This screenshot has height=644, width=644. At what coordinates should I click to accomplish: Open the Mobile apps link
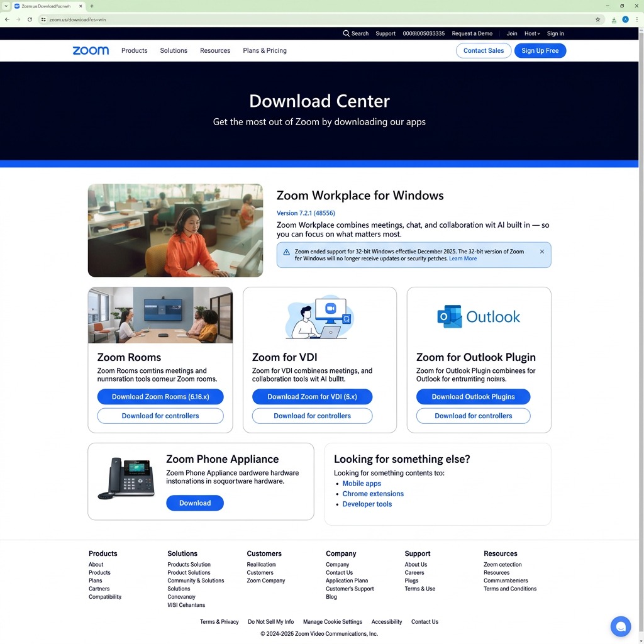point(362,484)
